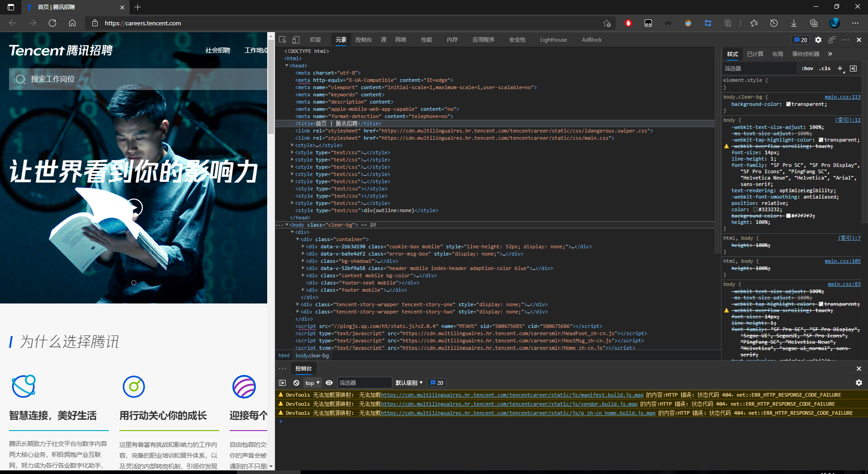The image size is (868, 474).
Task: Open the send feedback icon in DevTools
Action: point(832,40)
